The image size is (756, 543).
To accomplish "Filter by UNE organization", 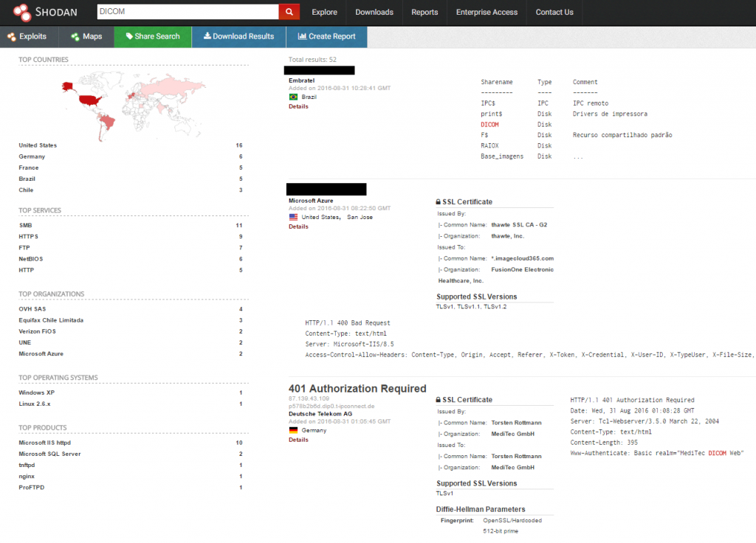I will (24, 342).
